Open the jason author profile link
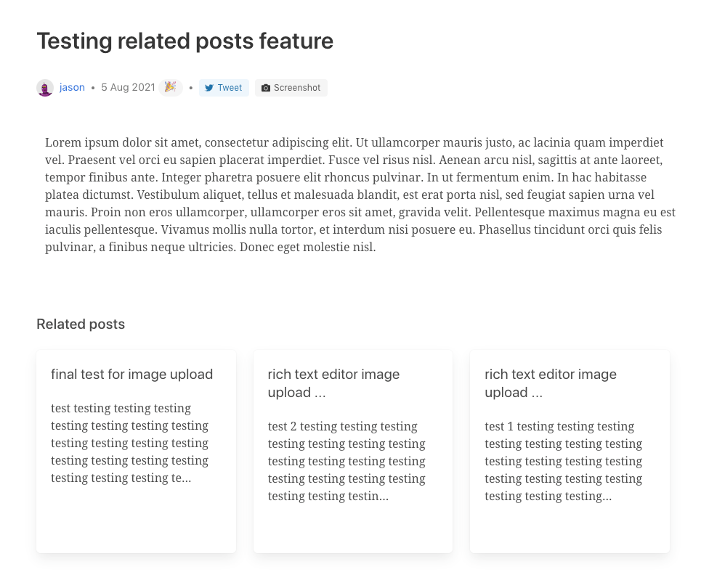The height and width of the screenshot is (588, 709). pyautogui.click(x=72, y=88)
